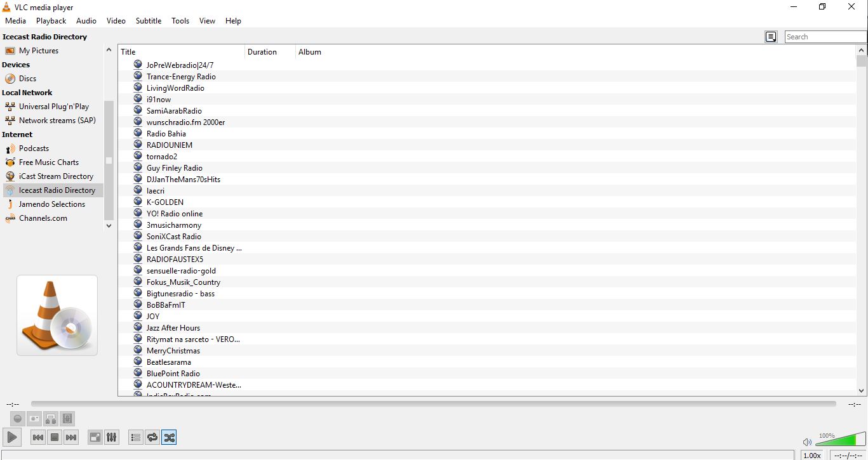Click globe icon beside K-GOLDEN
The image size is (868, 460).
point(138,201)
